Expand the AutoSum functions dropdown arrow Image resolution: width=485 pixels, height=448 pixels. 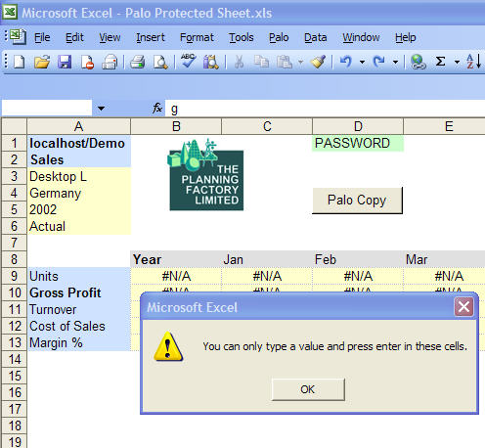[x=457, y=62]
